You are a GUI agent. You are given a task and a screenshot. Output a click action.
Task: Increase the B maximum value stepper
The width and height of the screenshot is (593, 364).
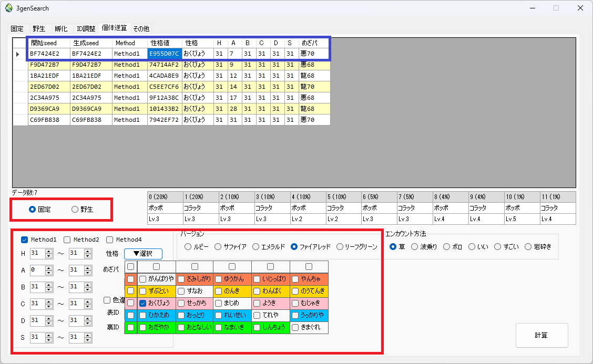point(88,285)
